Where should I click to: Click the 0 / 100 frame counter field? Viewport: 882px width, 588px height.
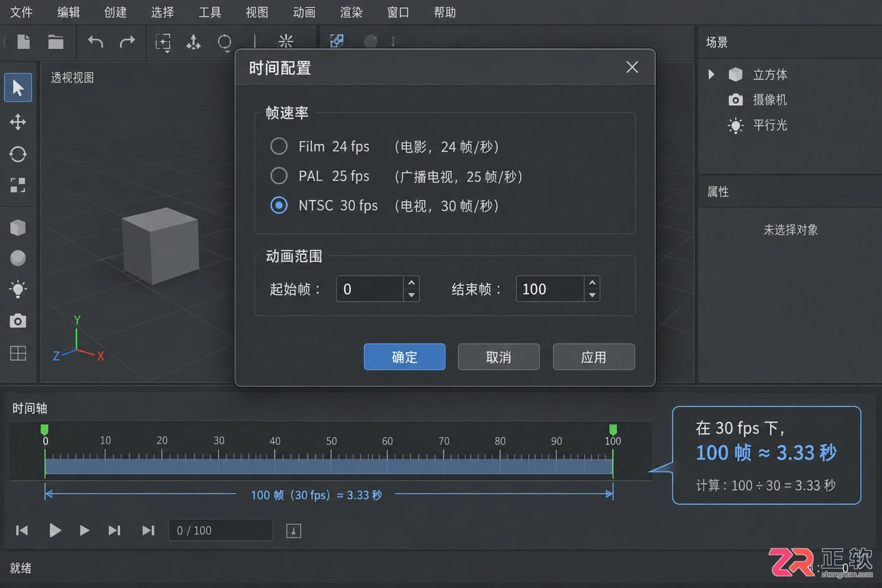[221, 530]
